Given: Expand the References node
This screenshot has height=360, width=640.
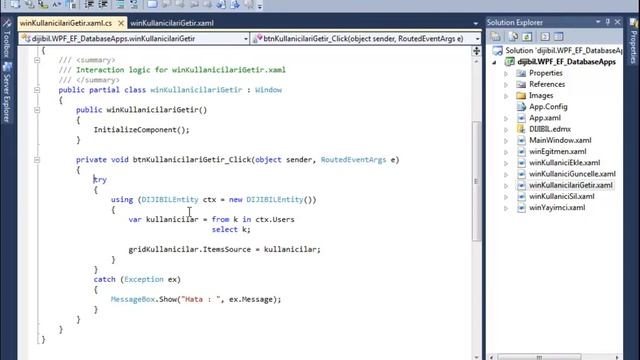Looking at the screenshot, I should 506,85.
